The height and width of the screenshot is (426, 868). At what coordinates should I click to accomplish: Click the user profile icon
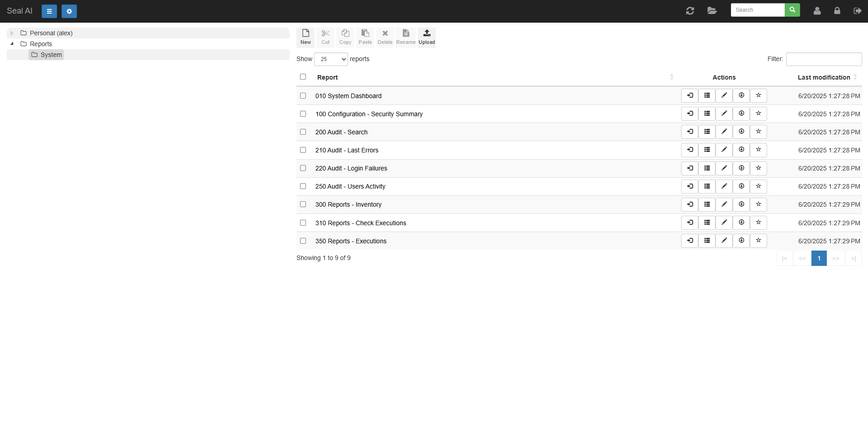point(817,11)
